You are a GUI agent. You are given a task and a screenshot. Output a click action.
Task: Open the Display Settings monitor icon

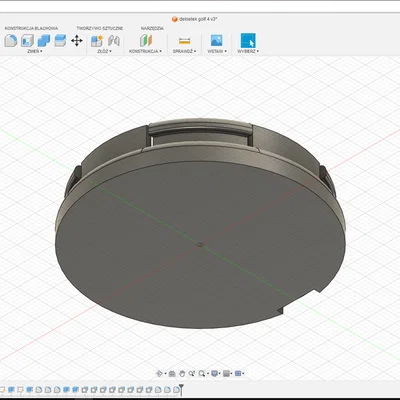point(214,373)
